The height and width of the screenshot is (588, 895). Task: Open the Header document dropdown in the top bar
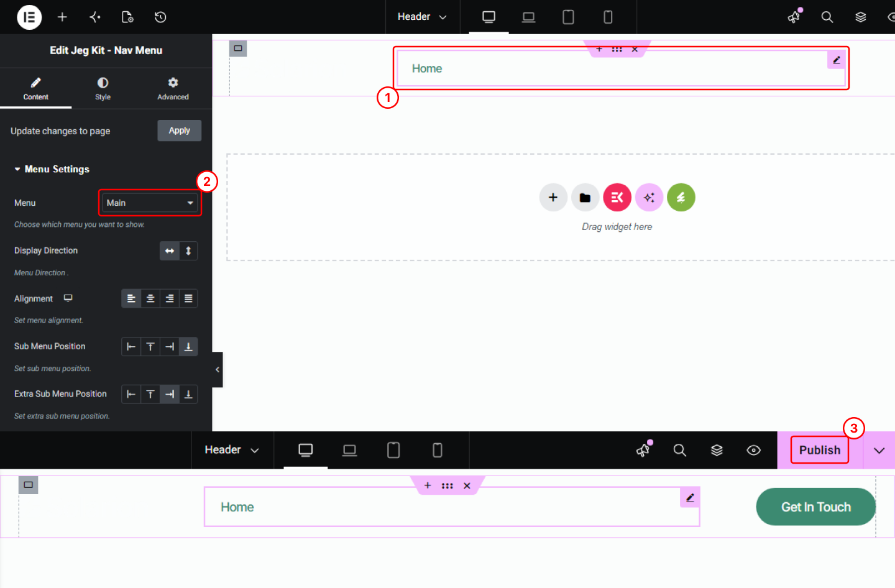(x=422, y=17)
